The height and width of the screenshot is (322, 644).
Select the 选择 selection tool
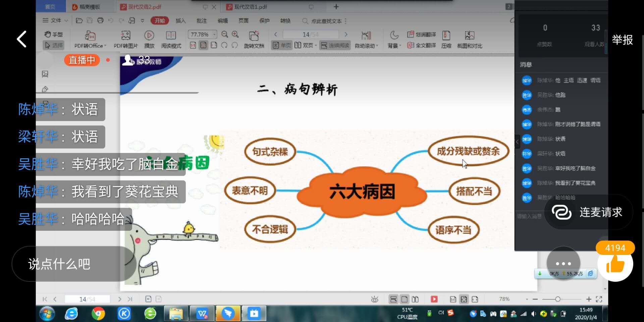pyautogui.click(x=54, y=45)
